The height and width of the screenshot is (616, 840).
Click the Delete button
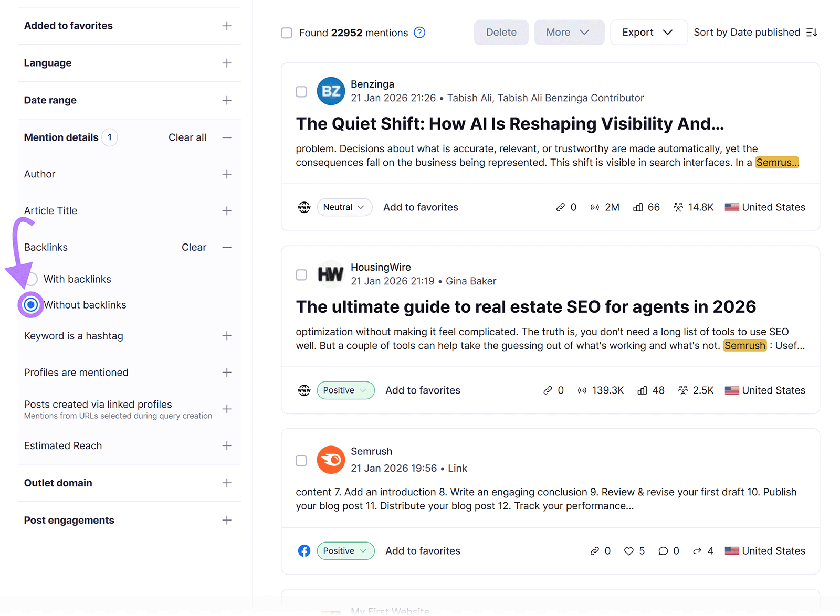click(500, 32)
